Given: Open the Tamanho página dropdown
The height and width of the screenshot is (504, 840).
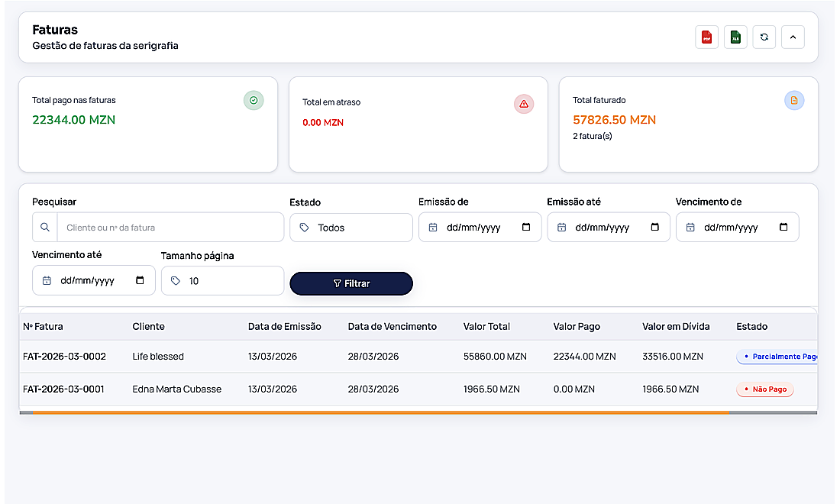Looking at the screenshot, I should tap(222, 281).
